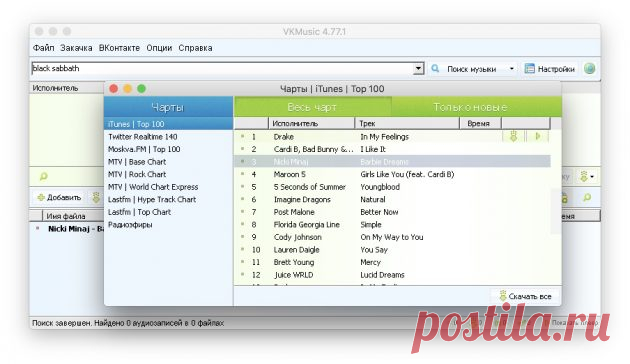This screenshot has width=630, height=364.
Task: Open the Файл menu
Action: click(x=43, y=48)
